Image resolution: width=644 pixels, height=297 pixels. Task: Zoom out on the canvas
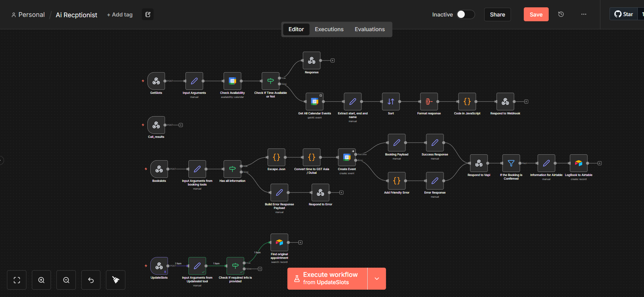[66, 280]
